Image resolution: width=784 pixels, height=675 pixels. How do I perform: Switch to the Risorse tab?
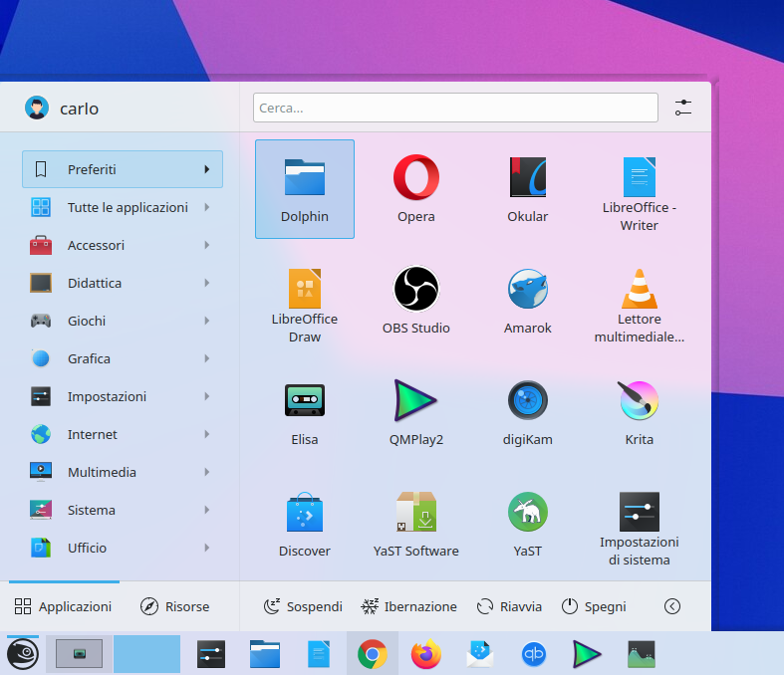174,606
